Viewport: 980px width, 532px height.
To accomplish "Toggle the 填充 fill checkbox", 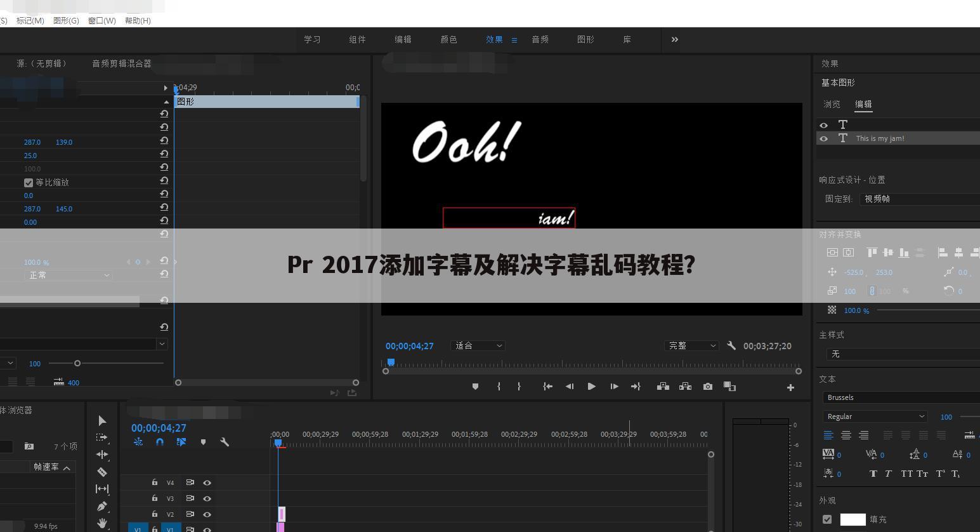I will pos(827,519).
